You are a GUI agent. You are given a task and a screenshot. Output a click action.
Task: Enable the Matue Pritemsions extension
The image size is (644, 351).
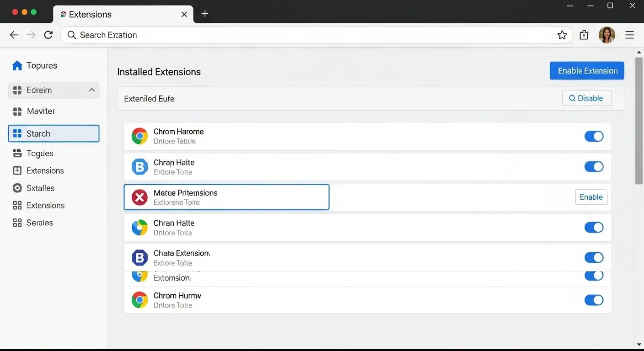(591, 197)
